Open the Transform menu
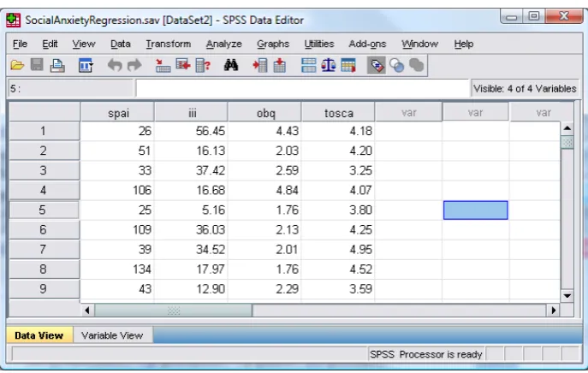 (x=169, y=44)
